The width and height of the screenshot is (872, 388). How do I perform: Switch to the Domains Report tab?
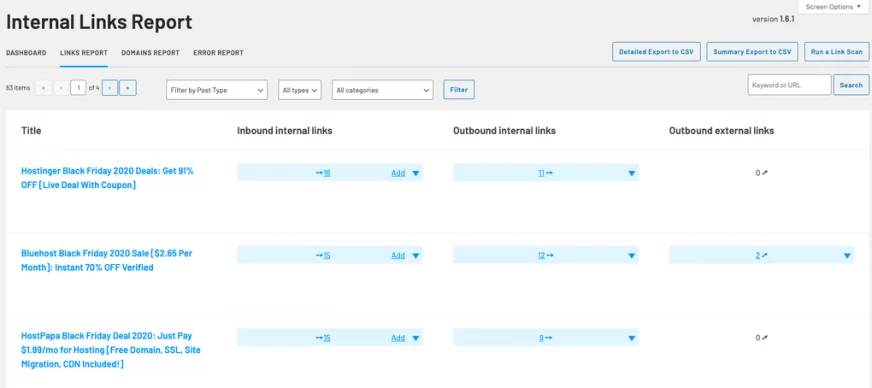pos(150,53)
